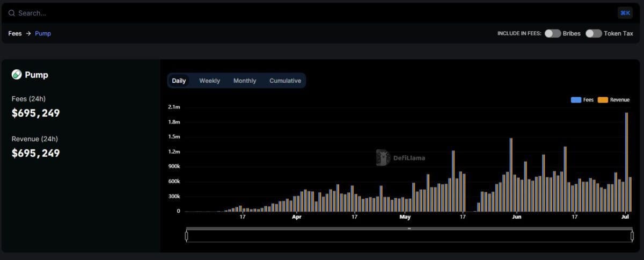Click the tallest bar near Jul

click(626, 162)
